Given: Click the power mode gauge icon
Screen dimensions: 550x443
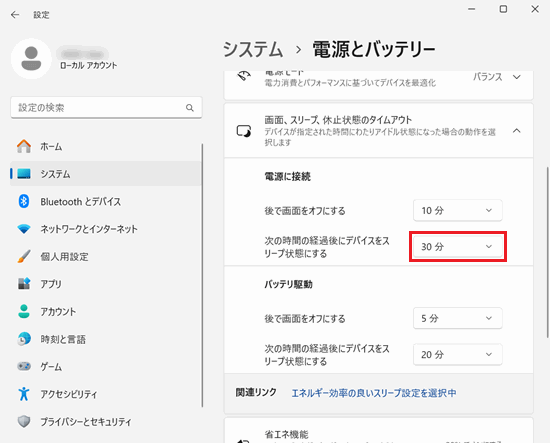Looking at the screenshot, I should 244,76.
